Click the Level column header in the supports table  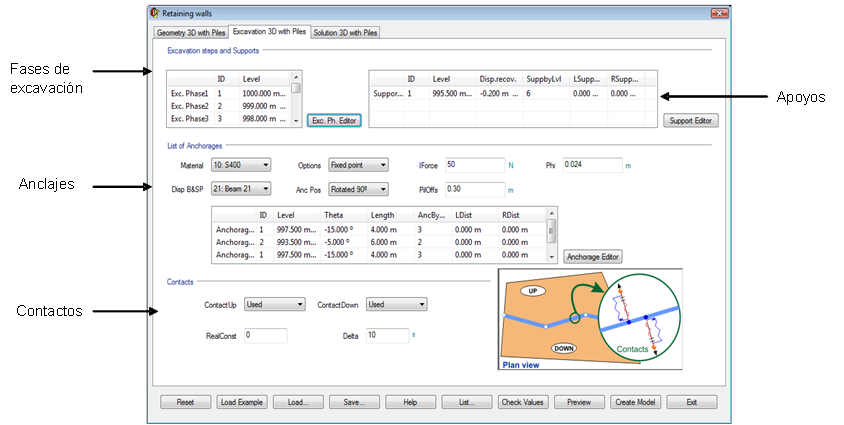tap(452, 79)
